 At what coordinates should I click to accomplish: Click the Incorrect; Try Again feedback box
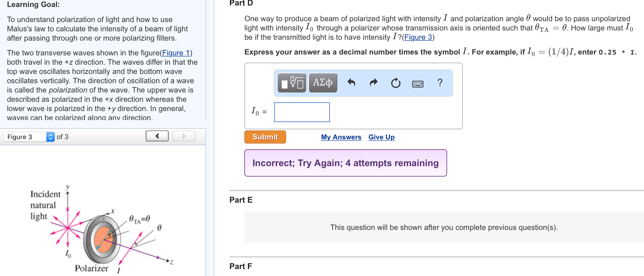(x=345, y=163)
